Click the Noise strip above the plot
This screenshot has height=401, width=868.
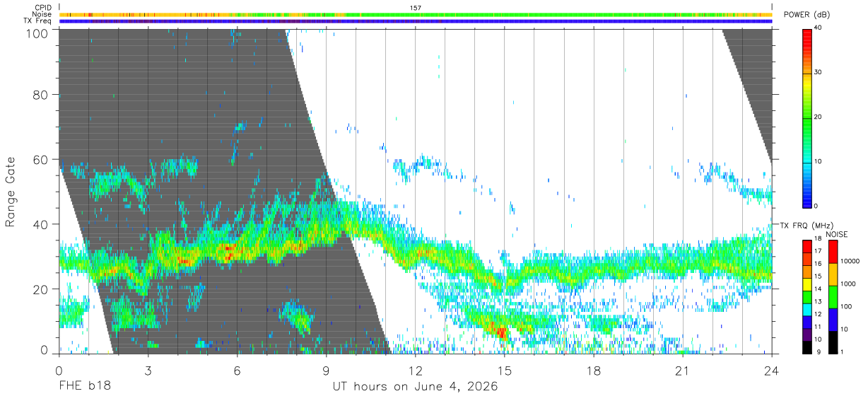tap(416, 14)
